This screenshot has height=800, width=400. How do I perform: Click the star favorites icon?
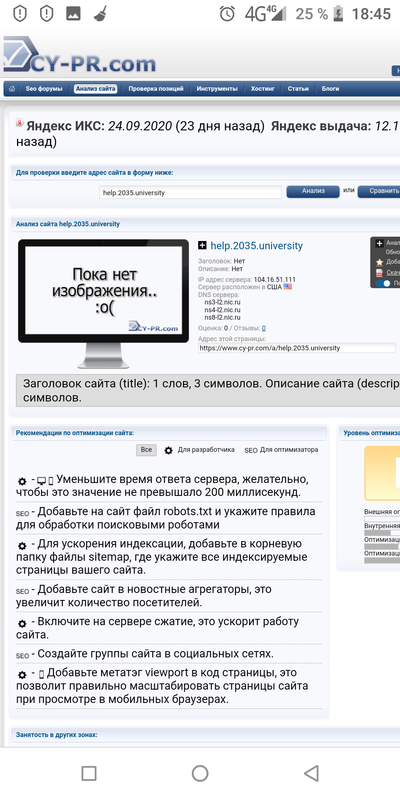(379, 262)
